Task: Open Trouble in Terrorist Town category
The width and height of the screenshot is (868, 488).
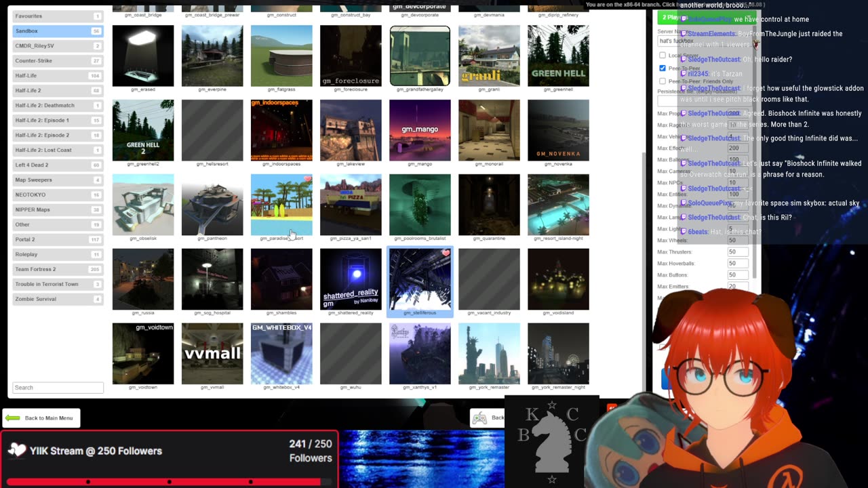Action: pyautogui.click(x=58, y=284)
